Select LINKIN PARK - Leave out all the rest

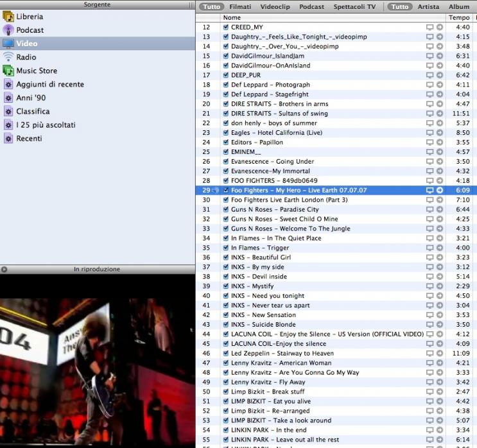[x=285, y=440]
